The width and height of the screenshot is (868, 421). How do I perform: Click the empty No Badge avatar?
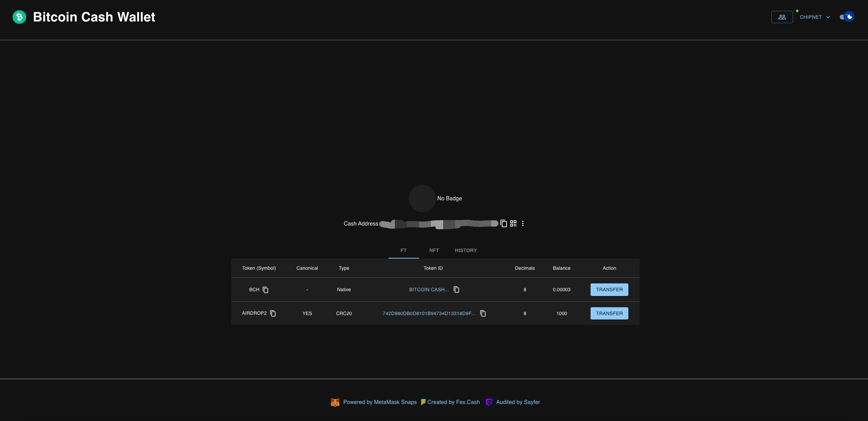(x=422, y=199)
